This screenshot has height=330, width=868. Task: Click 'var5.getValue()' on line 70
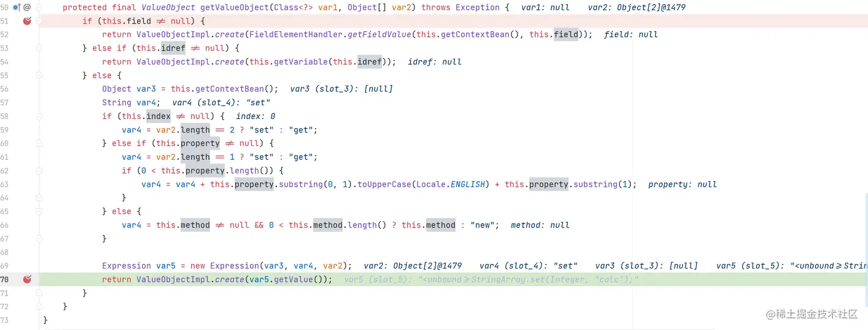[288, 279]
